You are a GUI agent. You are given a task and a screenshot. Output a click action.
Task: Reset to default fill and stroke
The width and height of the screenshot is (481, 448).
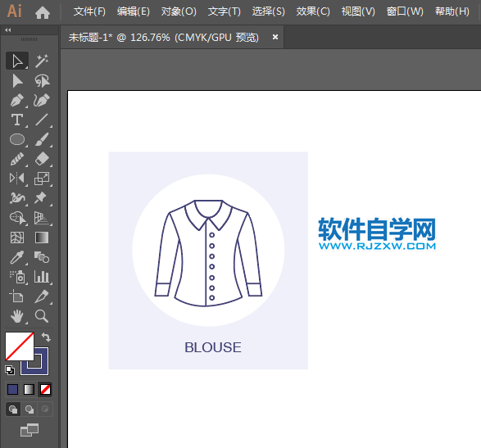(x=10, y=370)
